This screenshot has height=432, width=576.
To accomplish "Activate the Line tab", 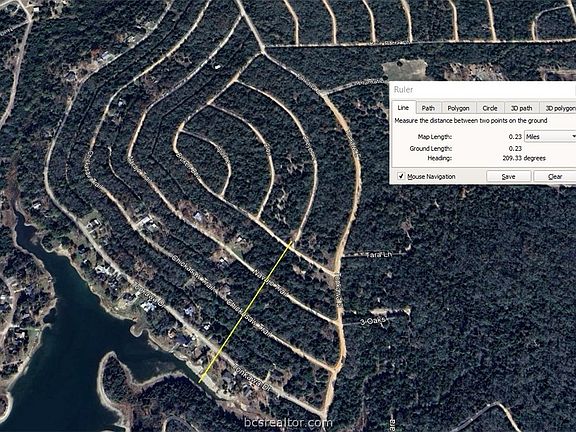I will click(403, 107).
